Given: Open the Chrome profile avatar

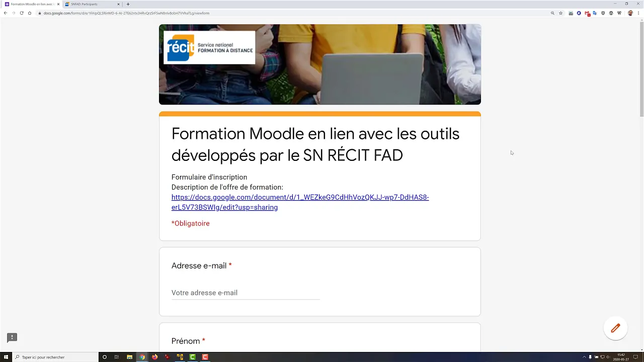Looking at the screenshot, I should point(630,13).
